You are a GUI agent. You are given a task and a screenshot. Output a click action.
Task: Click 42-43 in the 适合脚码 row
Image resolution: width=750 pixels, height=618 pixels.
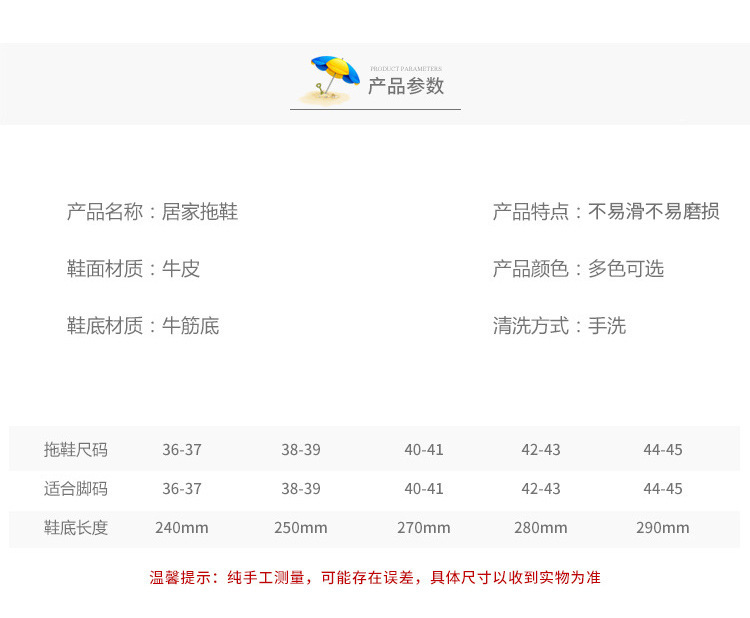(541, 489)
